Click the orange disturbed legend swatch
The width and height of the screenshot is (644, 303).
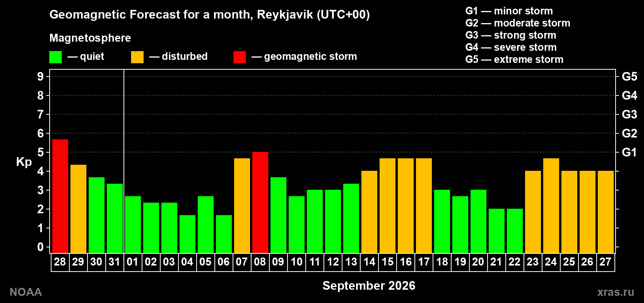click(x=137, y=57)
